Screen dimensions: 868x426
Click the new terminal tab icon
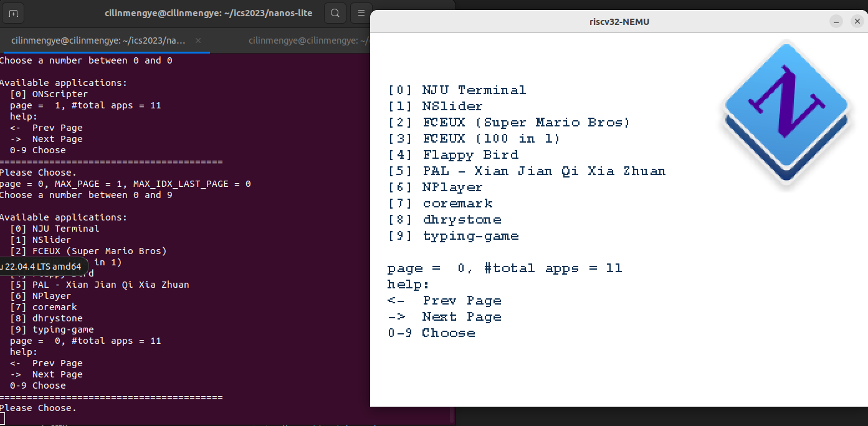pyautogui.click(x=13, y=13)
